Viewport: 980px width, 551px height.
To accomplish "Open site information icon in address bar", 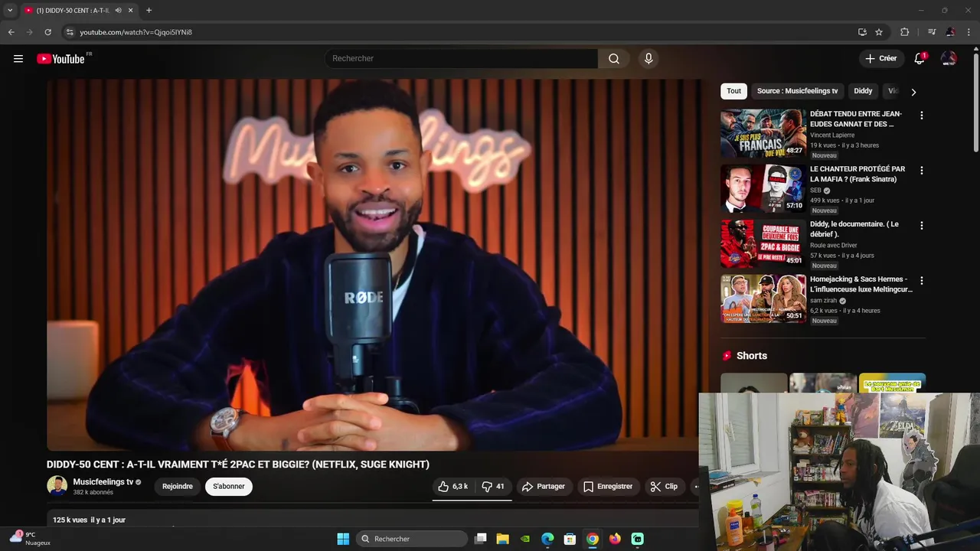I will click(x=70, y=32).
